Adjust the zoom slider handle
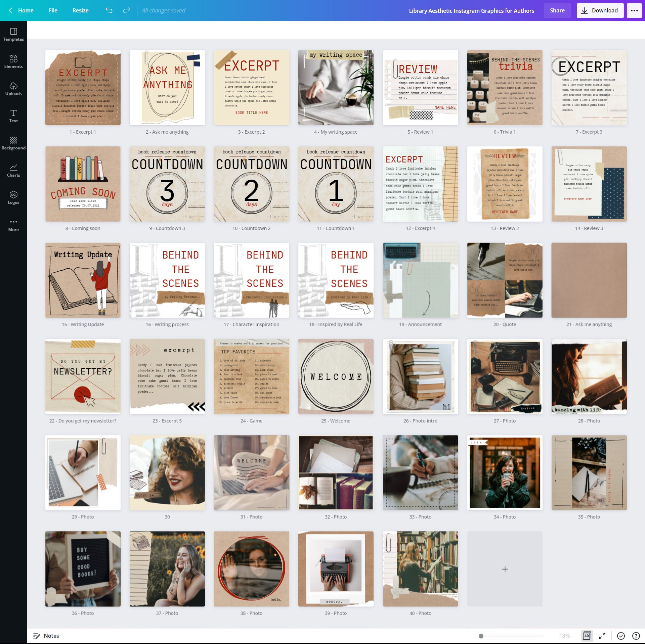 [x=481, y=636]
